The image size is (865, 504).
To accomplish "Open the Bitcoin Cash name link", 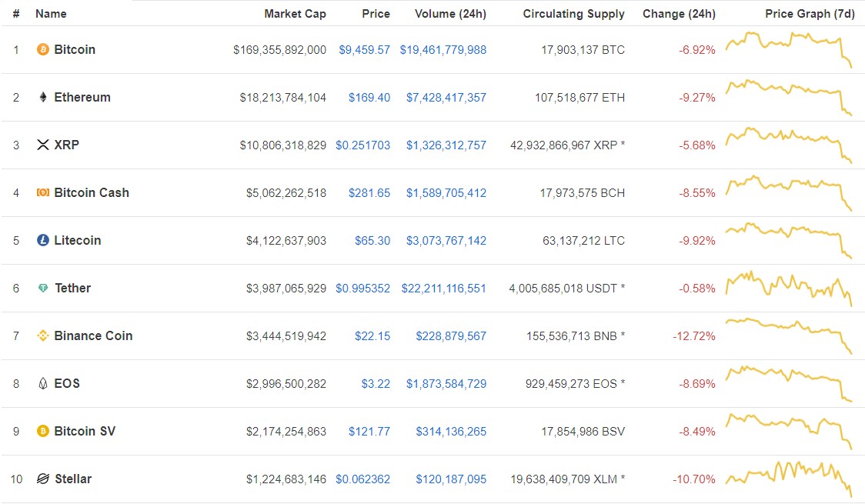I will point(92,193).
